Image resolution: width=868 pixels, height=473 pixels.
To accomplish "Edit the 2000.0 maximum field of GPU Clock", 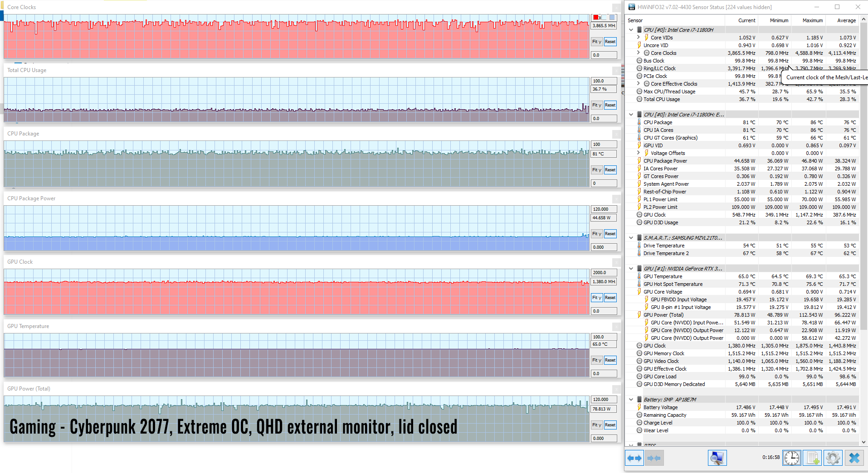I will click(x=604, y=273).
